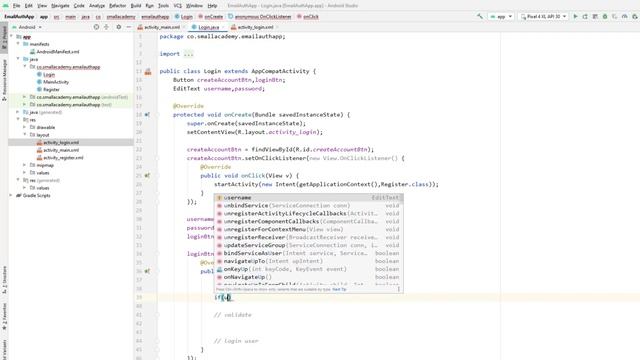The height and width of the screenshot is (360, 640).
Task: Click onCreate in the breadcrumb bar
Action: [x=213, y=17]
